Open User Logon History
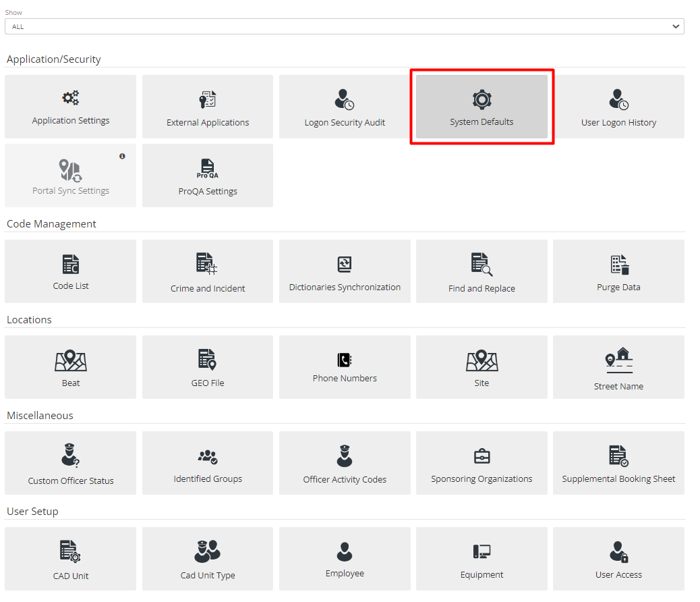The image size is (700, 602). click(x=618, y=106)
